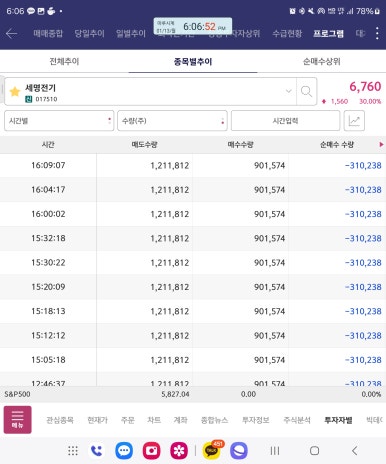The height and width of the screenshot is (464, 386).
Task: Switch to the 전체추이 tab
Action: (64, 61)
